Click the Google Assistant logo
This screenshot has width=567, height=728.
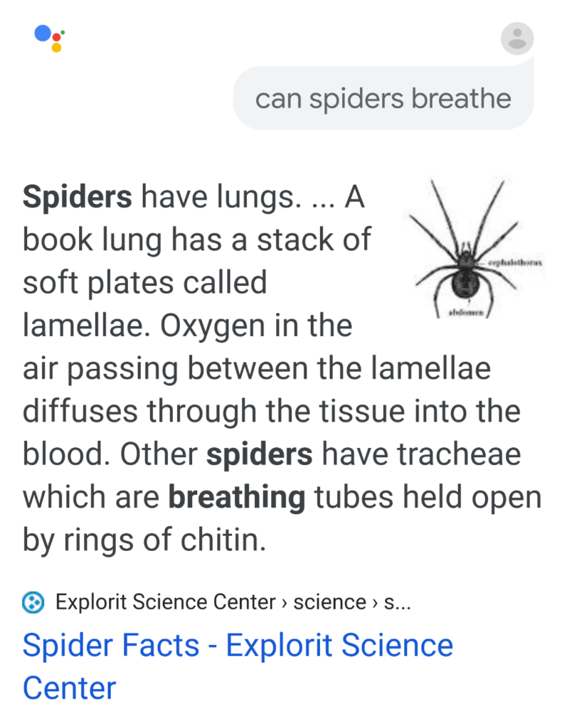pyautogui.click(x=50, y=38)
